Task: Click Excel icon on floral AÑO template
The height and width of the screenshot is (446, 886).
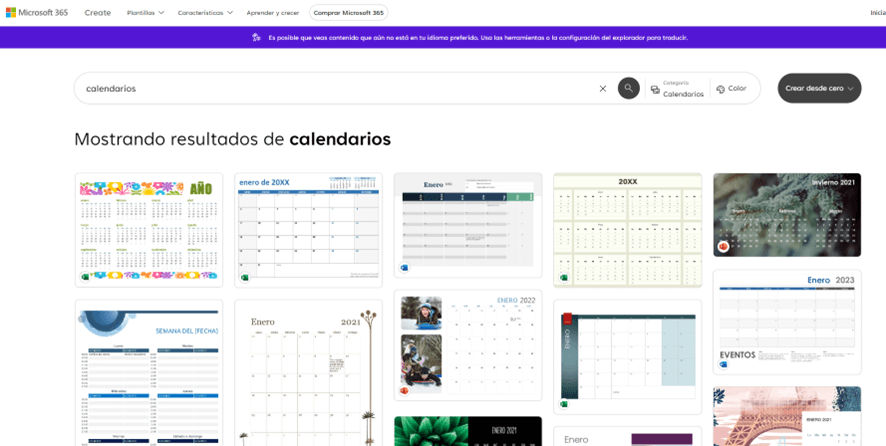Action: [85, 277]
